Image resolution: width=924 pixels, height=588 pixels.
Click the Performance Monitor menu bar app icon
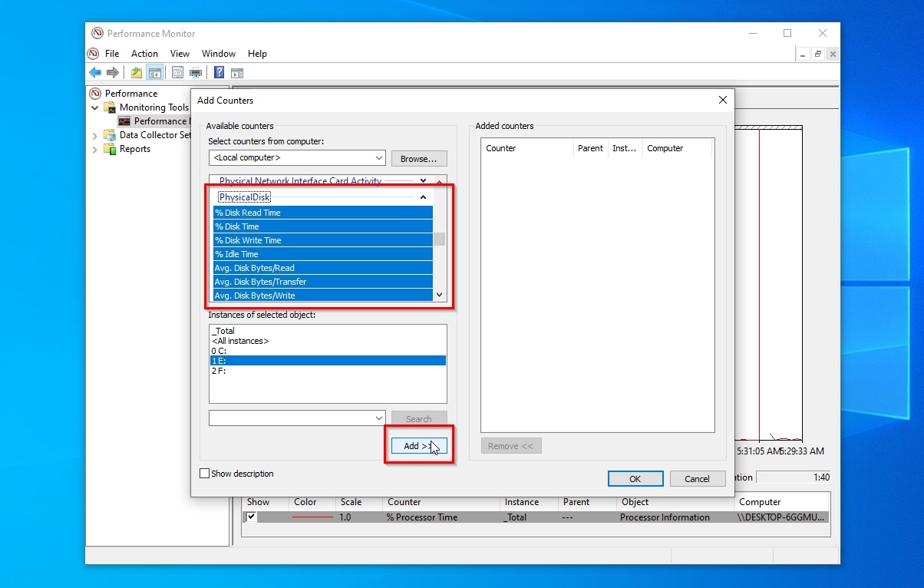(94, 54)
